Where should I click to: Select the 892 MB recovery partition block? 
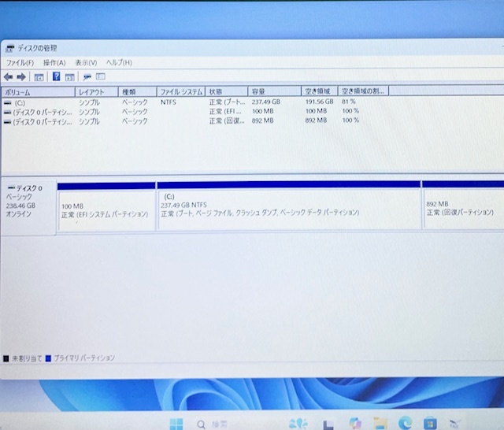(x=463, y=205)
